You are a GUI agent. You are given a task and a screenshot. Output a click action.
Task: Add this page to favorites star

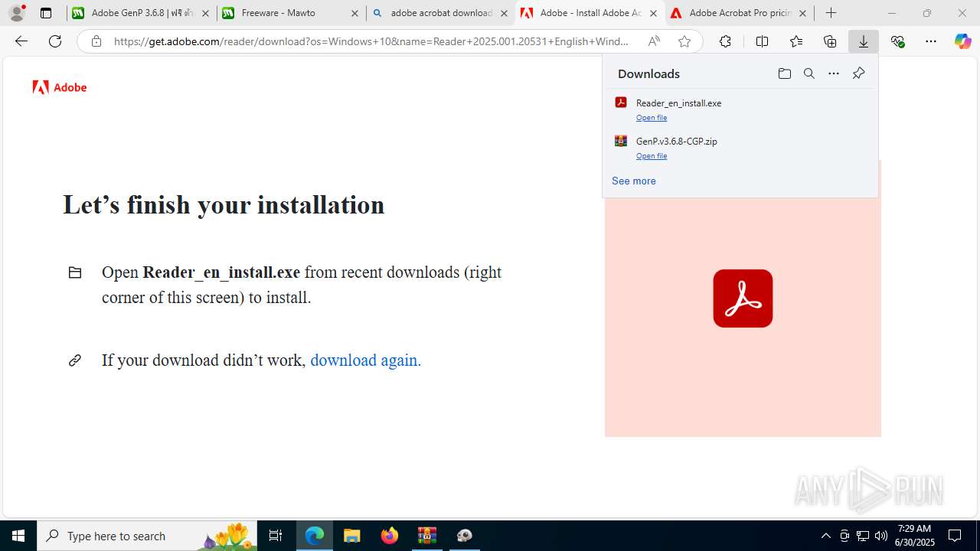(x=684, y=41)
